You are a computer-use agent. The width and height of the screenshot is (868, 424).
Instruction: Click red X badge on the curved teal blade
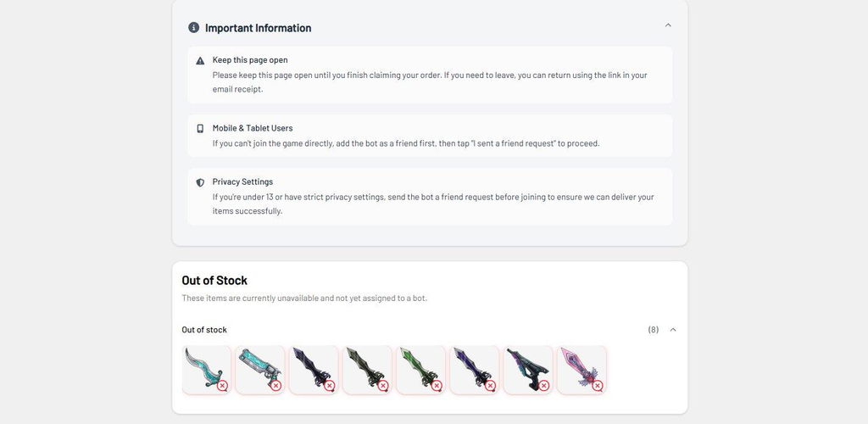click(222, 386)
